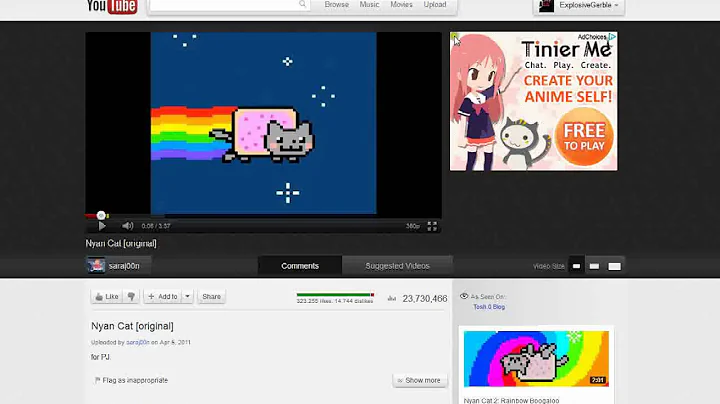Screen dimensions: 720x404
Task: Click the Tinier Me anime ad banner
Action: point(534,101)
